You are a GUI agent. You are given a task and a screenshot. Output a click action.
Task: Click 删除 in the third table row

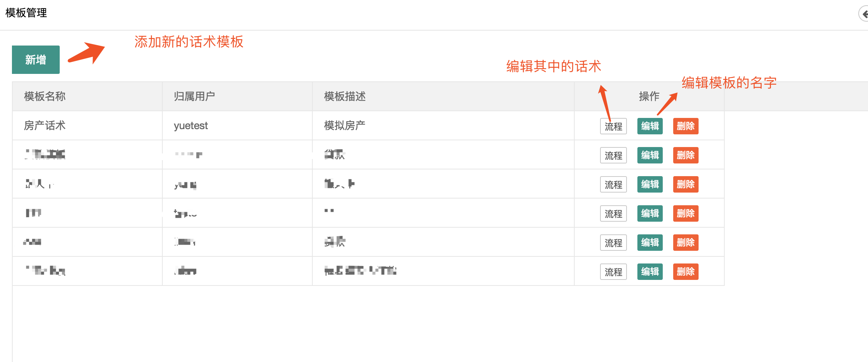click(x=686, y=184)
